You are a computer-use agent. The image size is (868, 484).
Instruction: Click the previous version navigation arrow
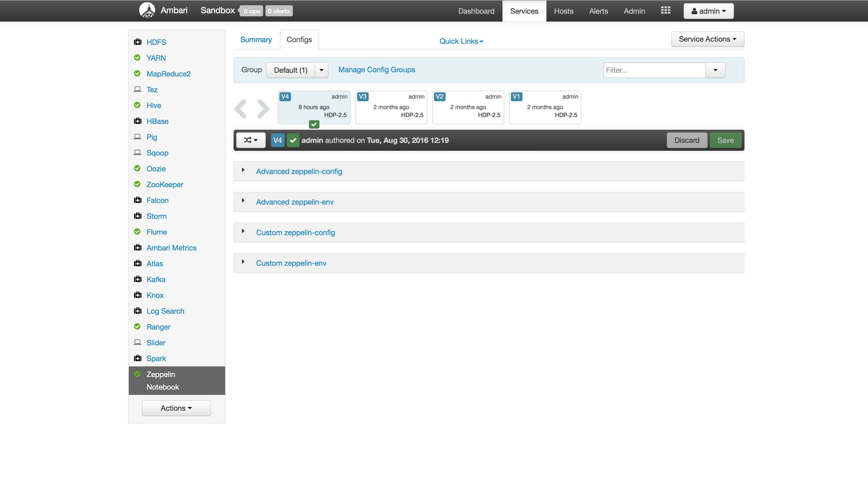(241, 108)
